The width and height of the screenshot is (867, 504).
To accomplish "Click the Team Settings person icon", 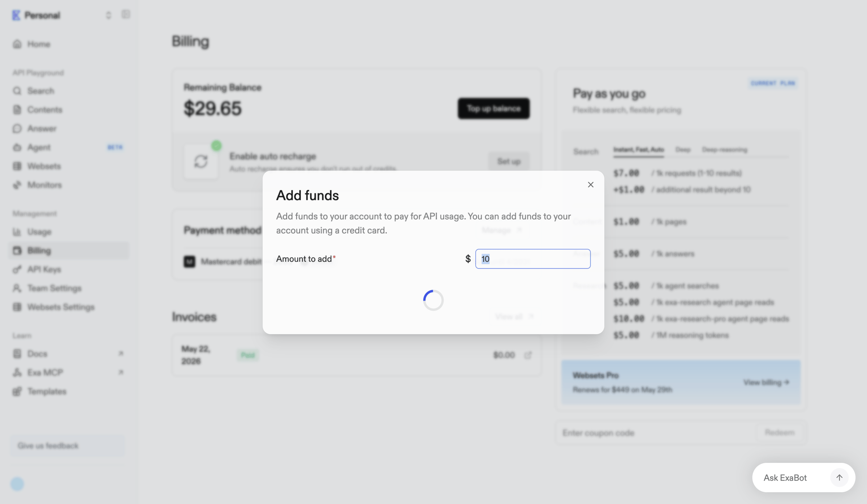I will [17, 288].
